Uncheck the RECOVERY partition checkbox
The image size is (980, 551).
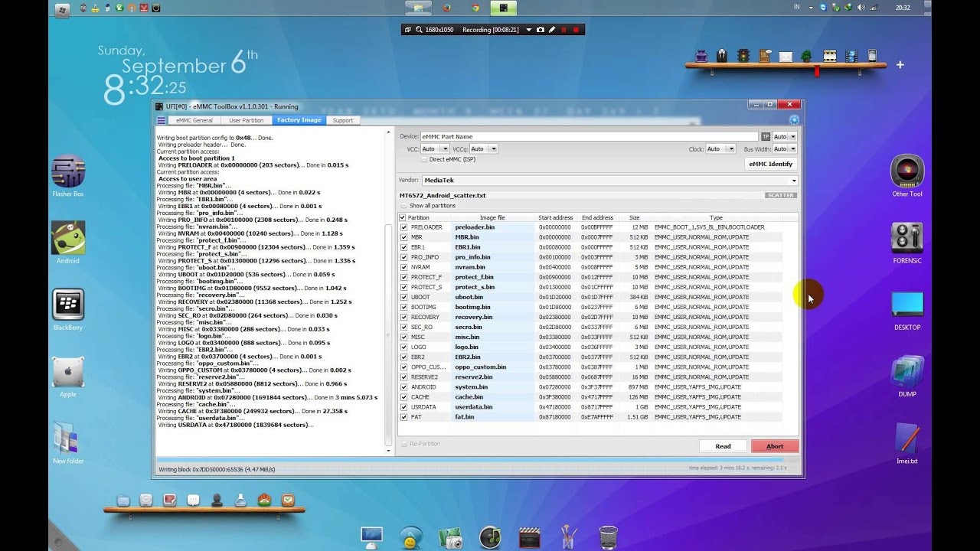pyautogui.click(x=403, y=317)
